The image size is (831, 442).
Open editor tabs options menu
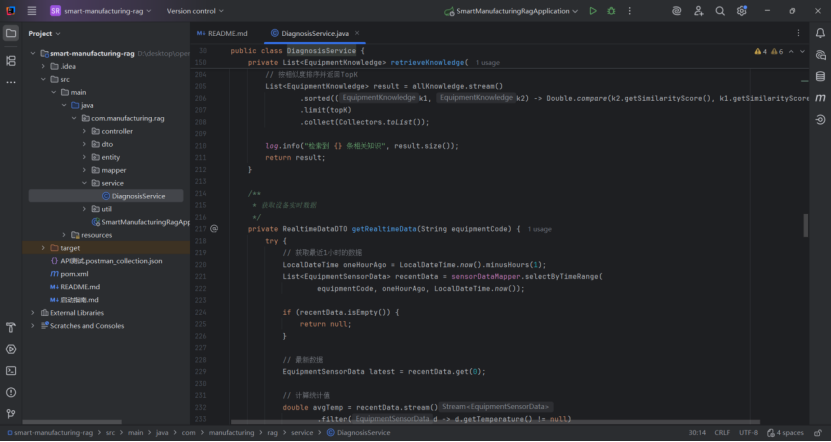click(x=798, y=33)
